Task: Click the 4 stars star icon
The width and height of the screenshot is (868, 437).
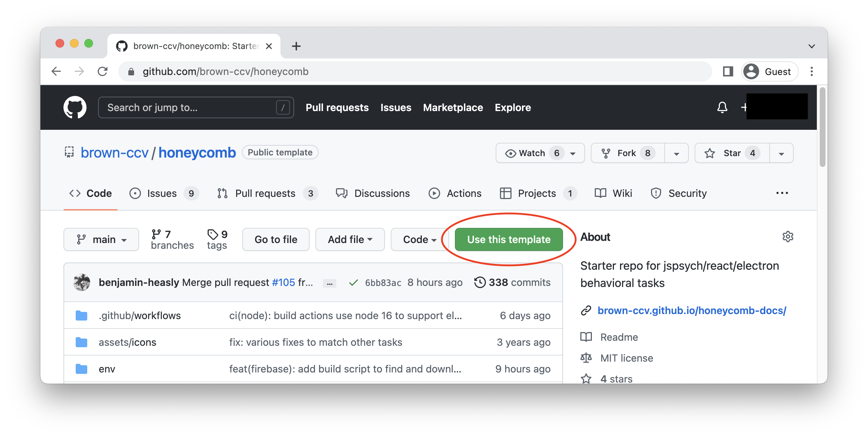Action: [x=586, y=379]
